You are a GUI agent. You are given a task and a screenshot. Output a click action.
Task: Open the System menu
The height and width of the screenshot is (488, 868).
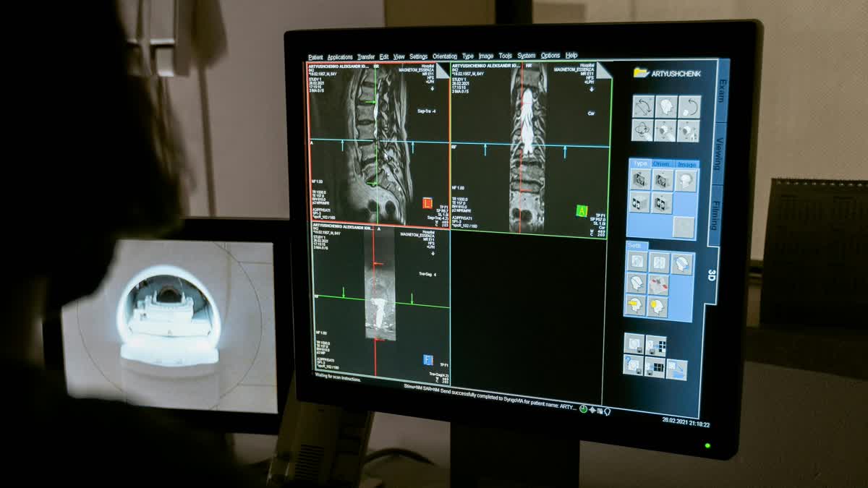coord(525,54)
